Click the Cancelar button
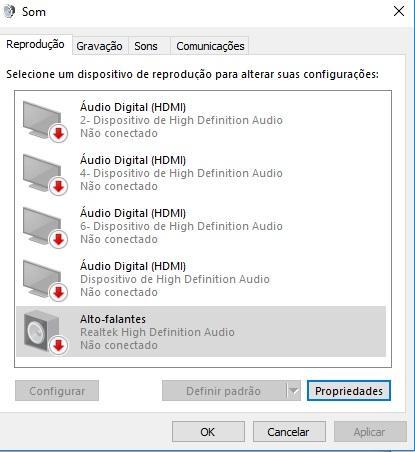This screenshot has height=452, width=415. pyautogui.click(x=289, y=432)
